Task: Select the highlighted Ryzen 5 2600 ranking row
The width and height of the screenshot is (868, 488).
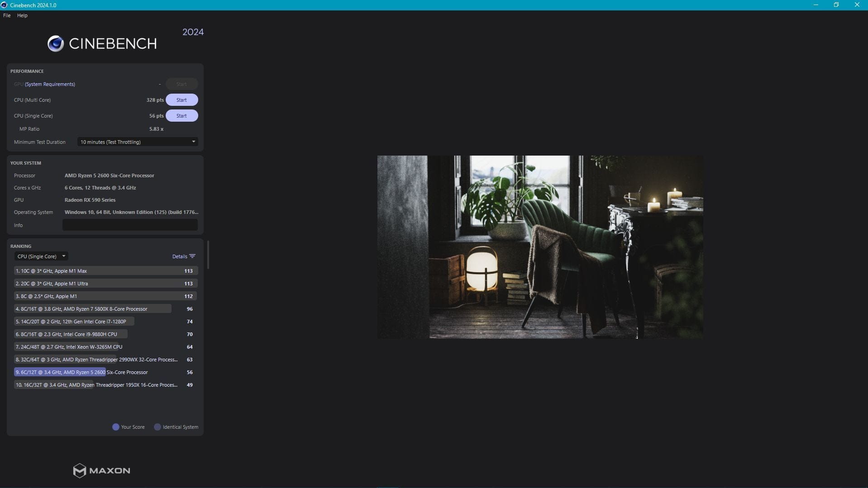Action: click(106, 372)
